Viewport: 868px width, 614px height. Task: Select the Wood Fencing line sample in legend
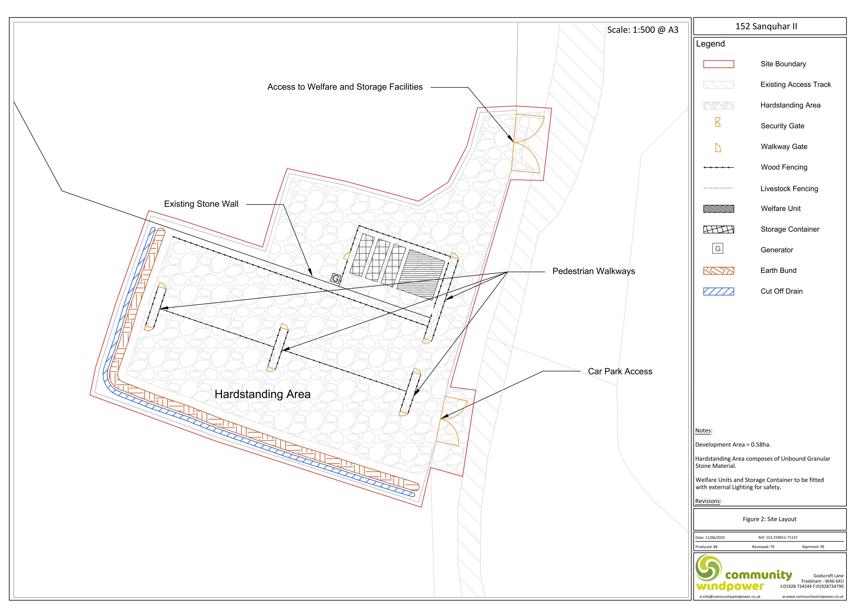tap(718, 167)
